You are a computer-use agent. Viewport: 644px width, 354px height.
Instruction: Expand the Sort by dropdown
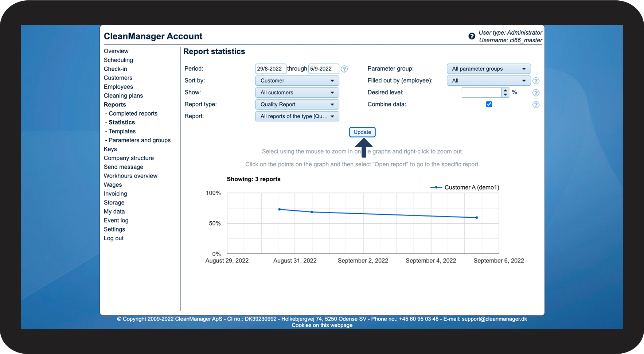pyautogui.click(x=297, y=81)
